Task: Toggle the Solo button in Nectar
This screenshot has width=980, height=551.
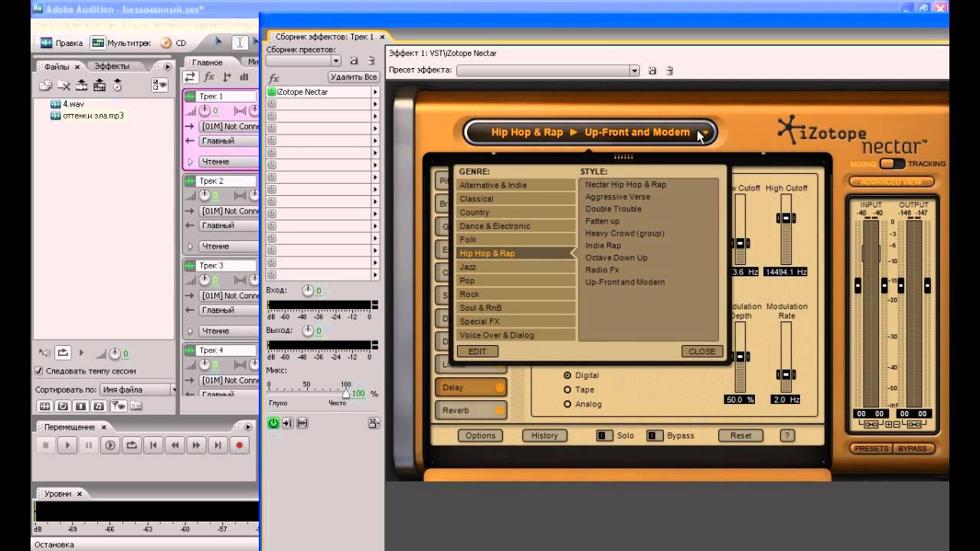Action: [604, 435]
